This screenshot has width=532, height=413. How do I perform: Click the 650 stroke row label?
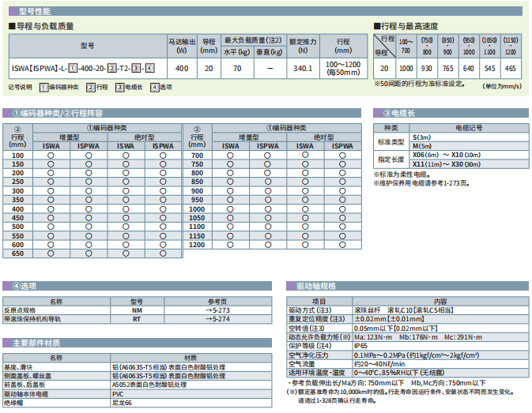pyautogui.click(x=17, y=253)
